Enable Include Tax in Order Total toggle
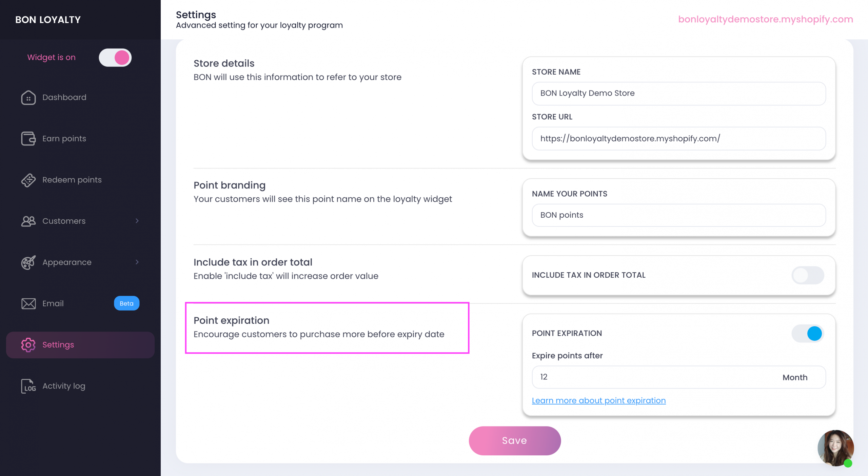 pos(807,275)
